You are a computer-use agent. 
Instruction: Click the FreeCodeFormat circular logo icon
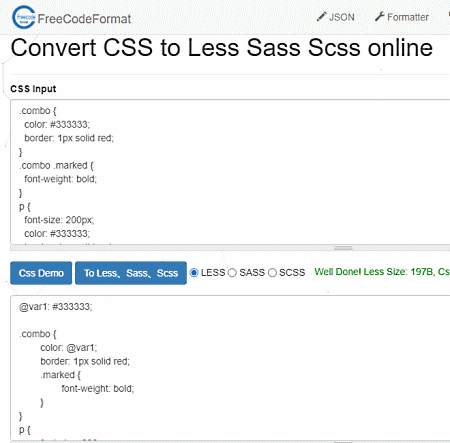pyautogui.click(x=23, y=17)
